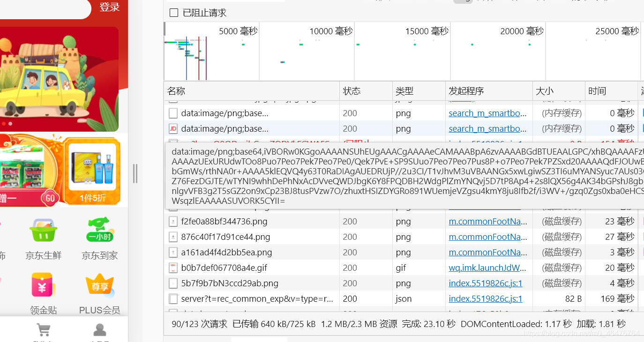
Task: Tick the 已阻止请求 checkbox
Action: click(174, 13)
